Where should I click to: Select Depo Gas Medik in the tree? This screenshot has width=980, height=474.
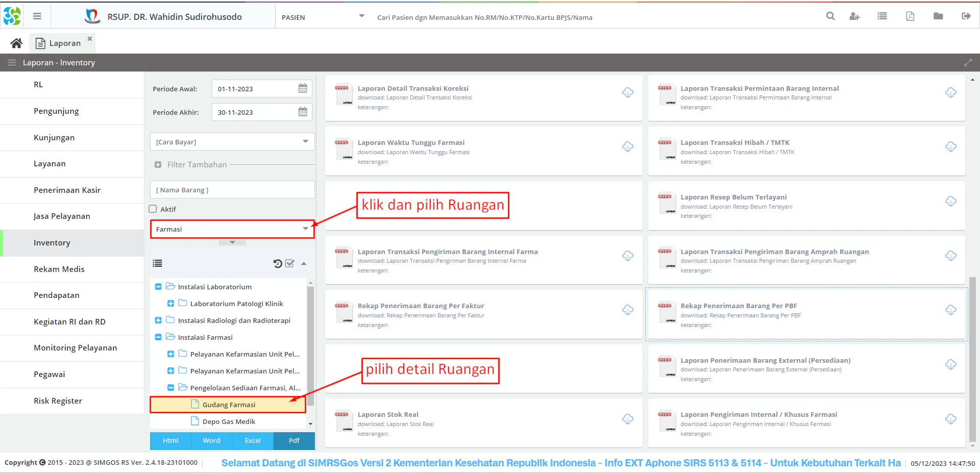228,421
